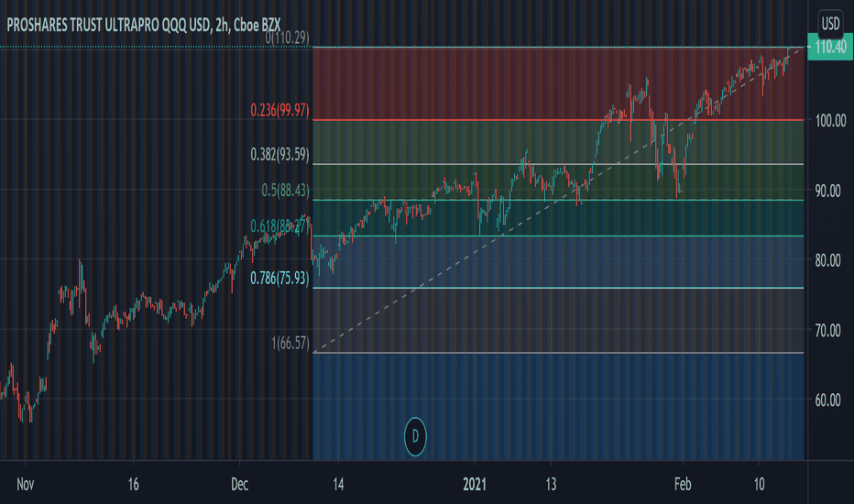Click the 2021 date axis label

pos(475,485)
